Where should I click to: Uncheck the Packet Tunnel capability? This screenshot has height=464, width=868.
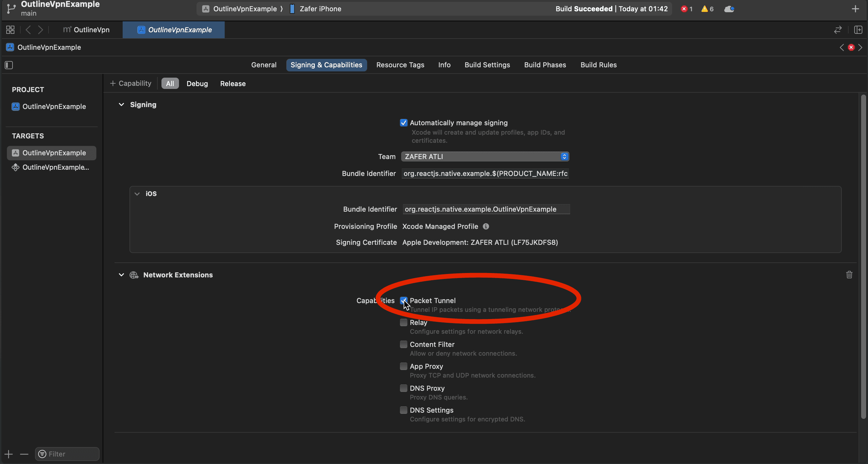(403, 301)
